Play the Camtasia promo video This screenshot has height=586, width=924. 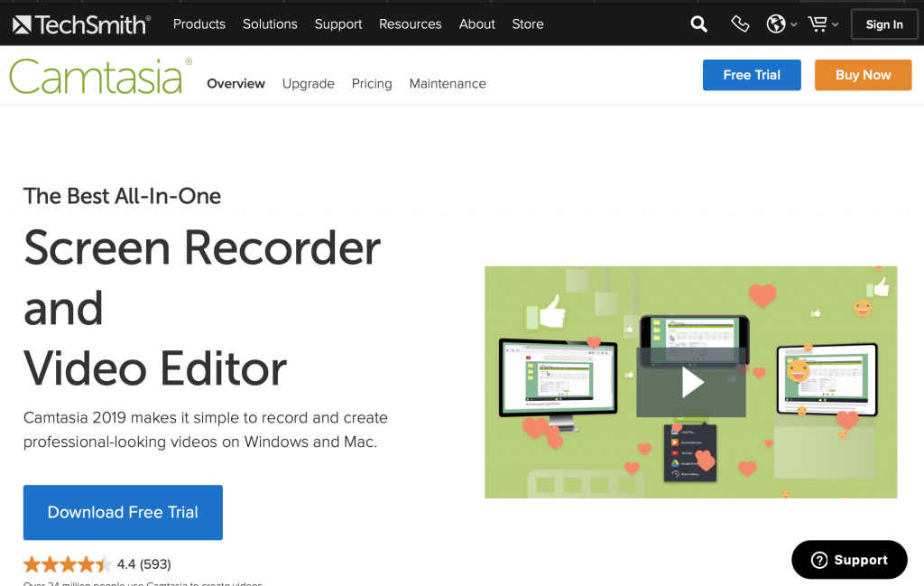pyautogui.click(x=691, y=382)
